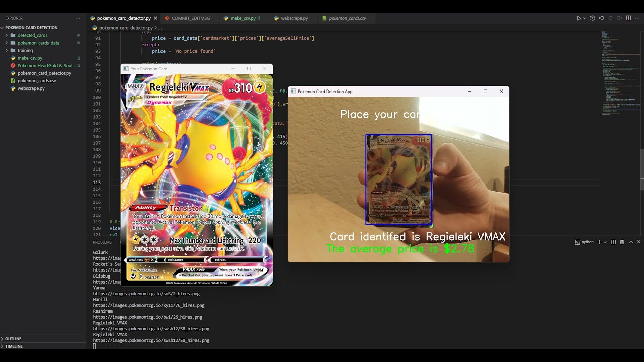Maximize the panel size with chevron
The image size is (644, 362).
[630, 242]
